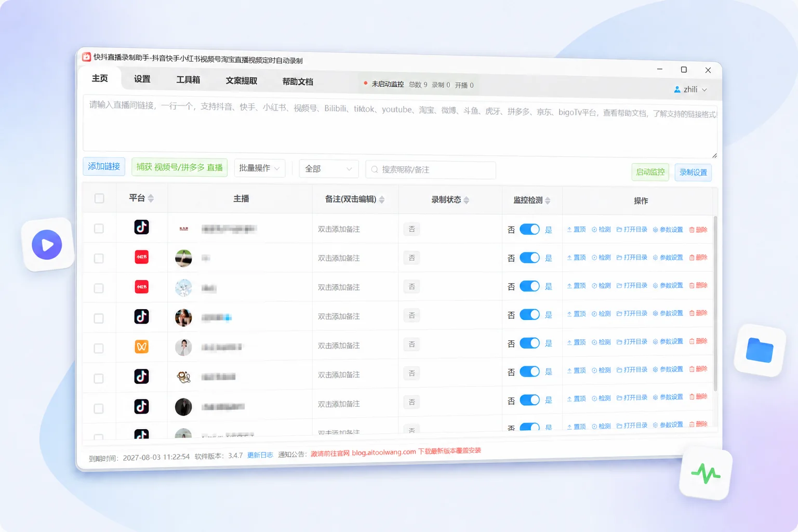Flip the monitoring switch in the monkey avatar row
The width and height of the screenshot is (798, 532).
tap(529, 371)
